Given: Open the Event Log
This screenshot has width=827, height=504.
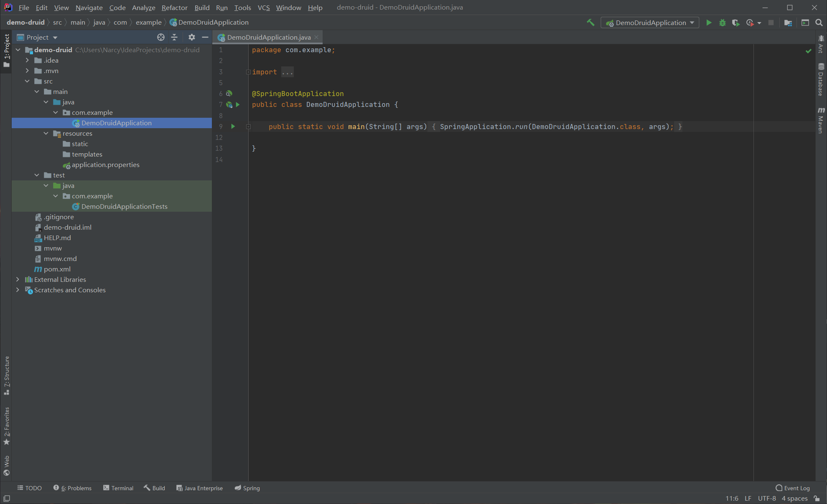Looking at the screenshot, I should coord(793,488).
